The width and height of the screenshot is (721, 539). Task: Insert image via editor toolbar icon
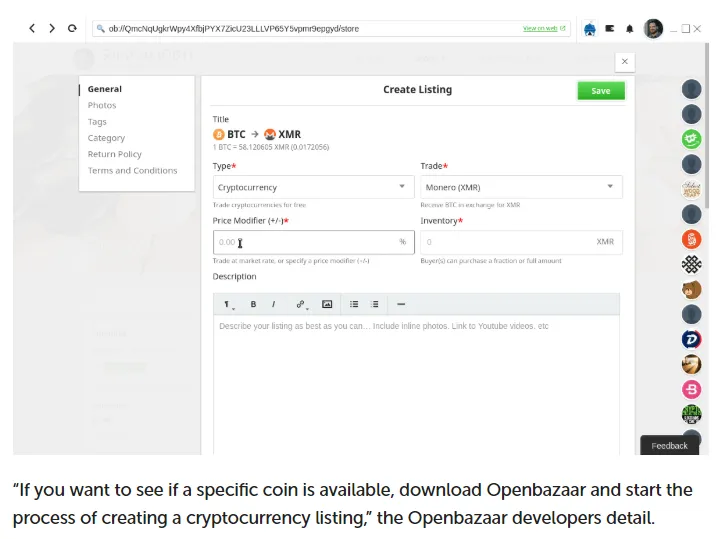coord(327,304)
